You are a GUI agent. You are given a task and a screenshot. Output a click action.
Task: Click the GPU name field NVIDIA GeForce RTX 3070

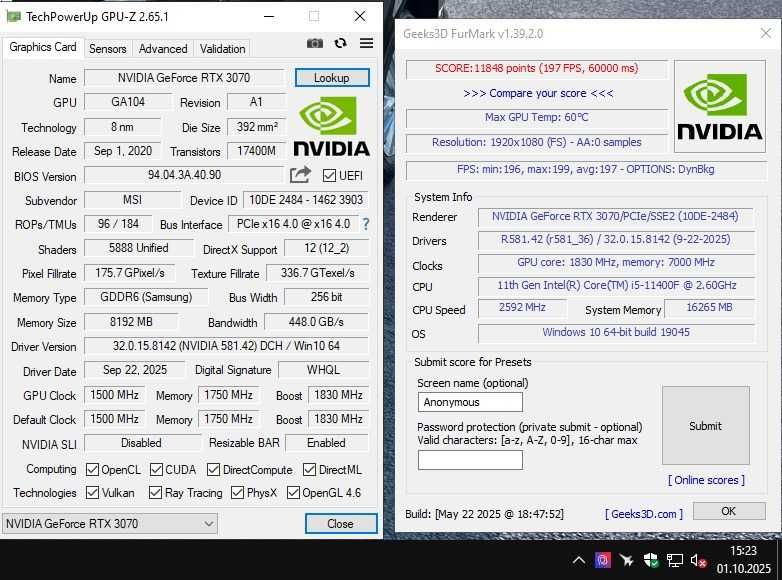pos(184,78)
